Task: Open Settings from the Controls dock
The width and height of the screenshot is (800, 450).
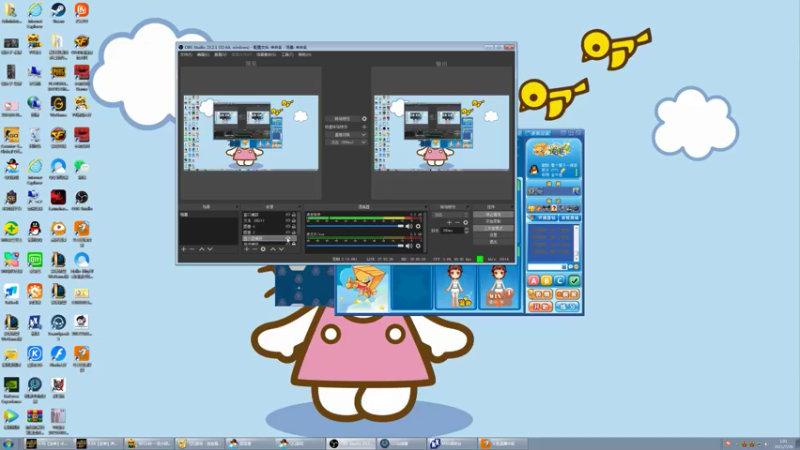Action: pyautogui.click(x=493, y=235)
